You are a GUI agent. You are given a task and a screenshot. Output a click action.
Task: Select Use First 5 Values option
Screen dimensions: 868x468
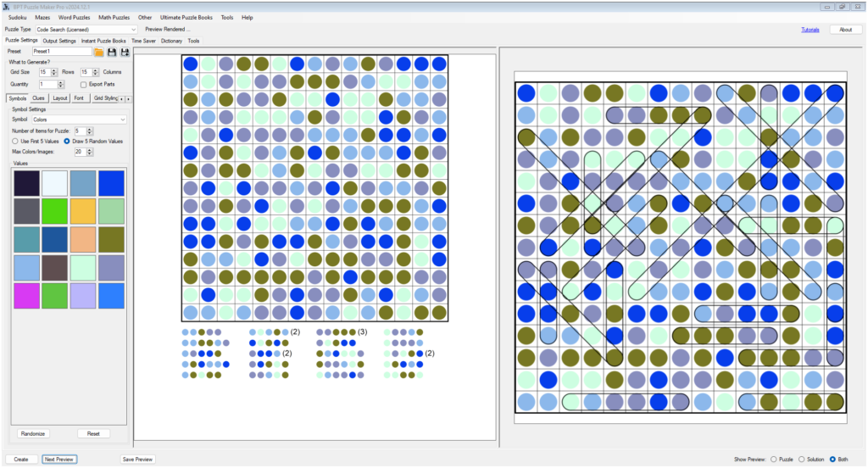pyautogui.click(x=15, y=141)
